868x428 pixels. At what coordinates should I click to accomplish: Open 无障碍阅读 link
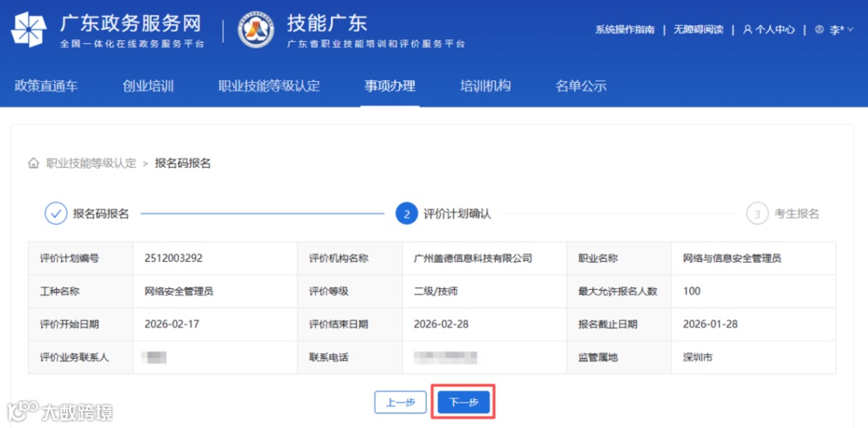698,30
